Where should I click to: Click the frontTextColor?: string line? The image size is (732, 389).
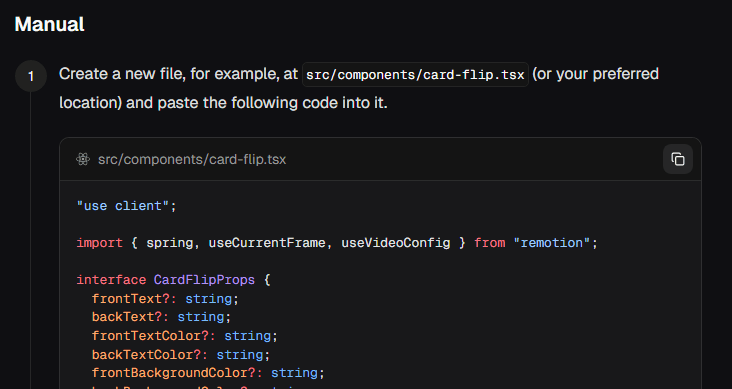point(185,336)
